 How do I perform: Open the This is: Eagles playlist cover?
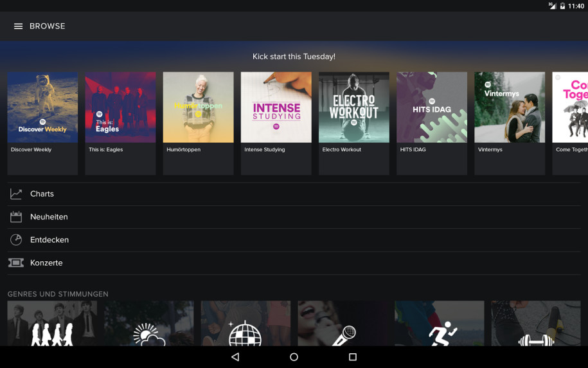(x=120, y=107)
